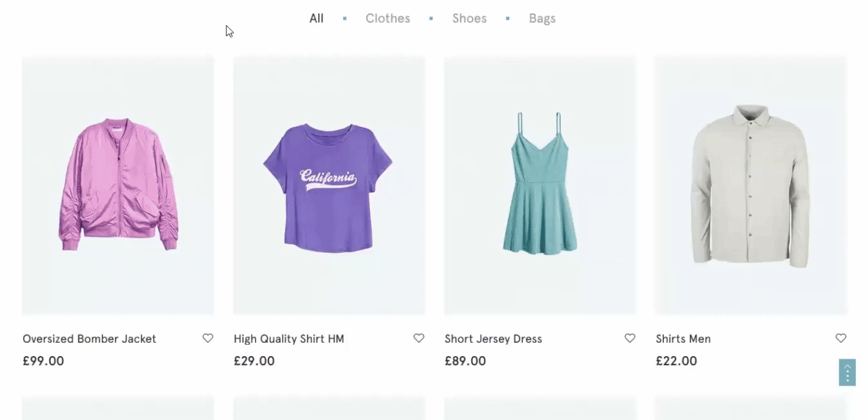The image size is (868, 420).
Task: Click the grey button-up shirt image
Action: point(751,185)
